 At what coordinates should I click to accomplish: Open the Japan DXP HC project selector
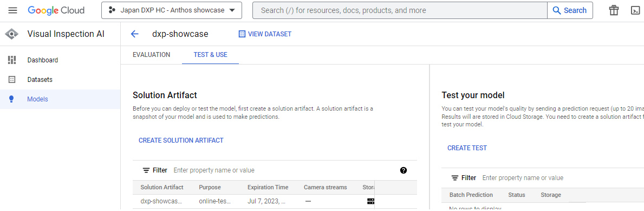click(x=172, y=10)
